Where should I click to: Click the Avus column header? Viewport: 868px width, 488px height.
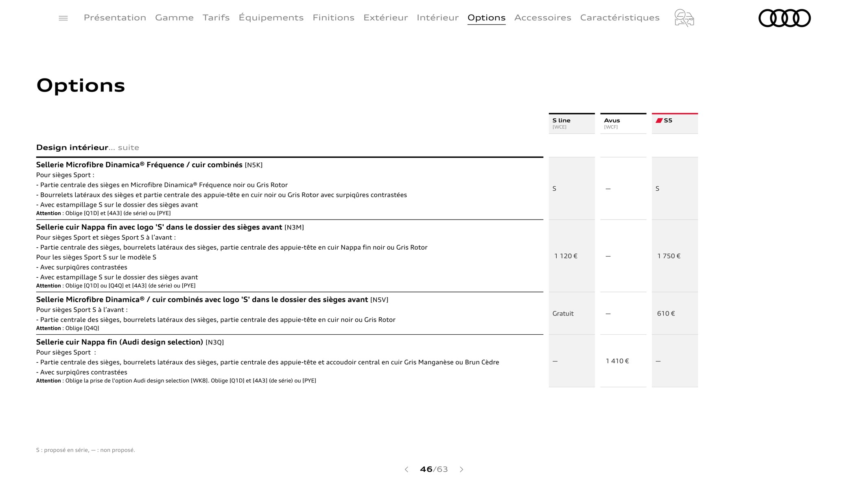[623, 123]
